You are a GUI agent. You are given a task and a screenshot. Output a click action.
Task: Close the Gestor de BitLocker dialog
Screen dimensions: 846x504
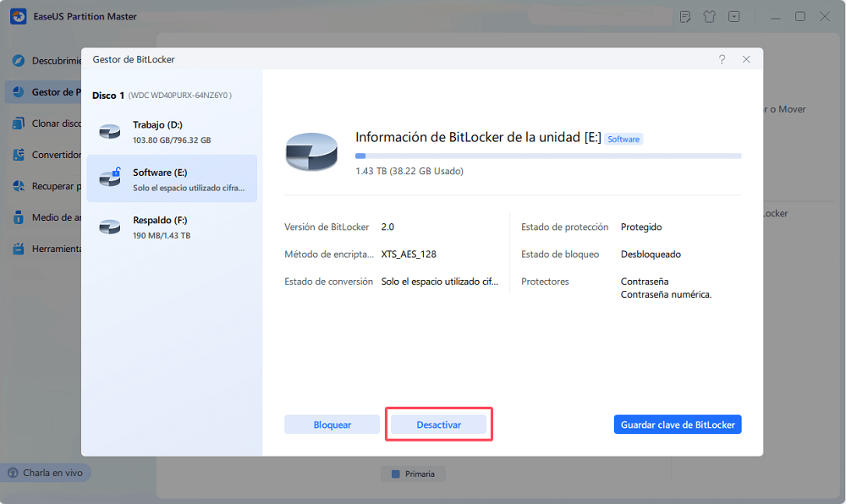tap(746, 59)
